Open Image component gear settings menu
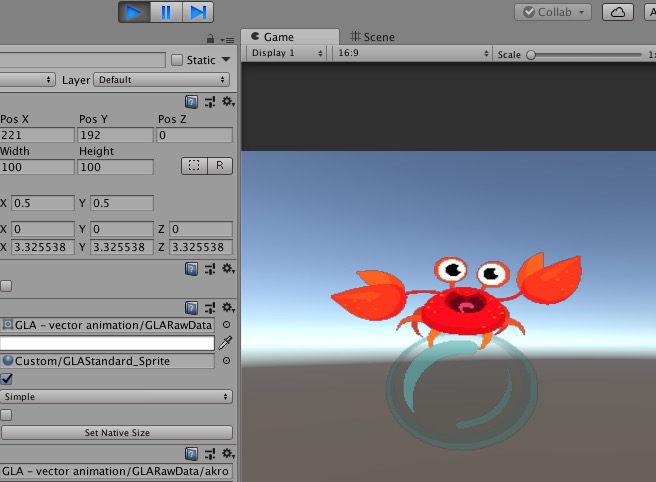Image resolution: width=656 pixels, height=482 pixels. (x=228, y=308)
